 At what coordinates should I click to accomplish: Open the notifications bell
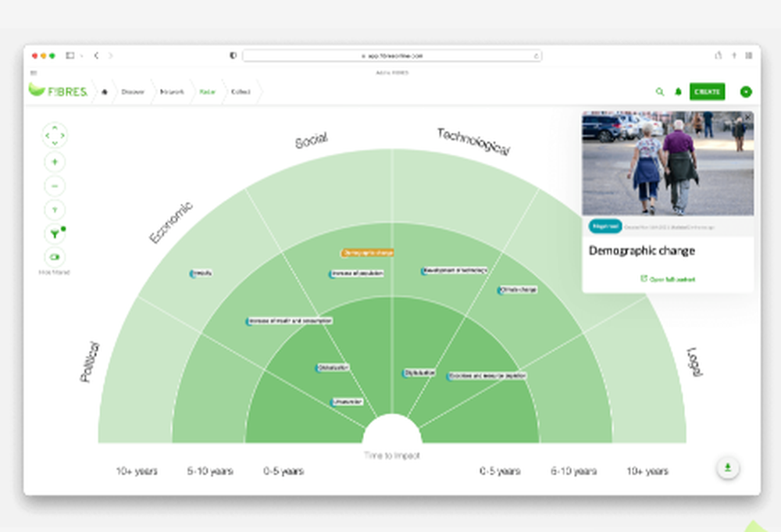[678, 91]
